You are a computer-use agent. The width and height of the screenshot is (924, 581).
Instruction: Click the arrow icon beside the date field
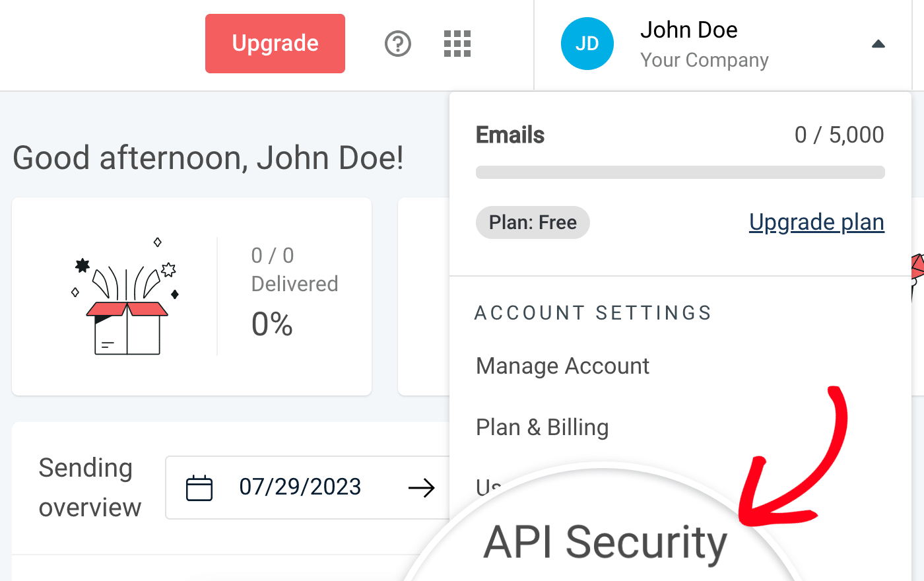(423, 487)
